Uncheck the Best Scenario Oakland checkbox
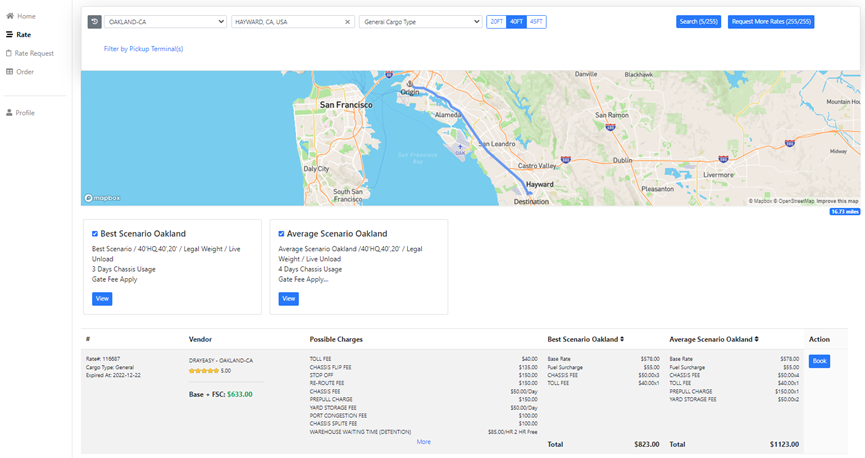 click(x=95, y=234)
